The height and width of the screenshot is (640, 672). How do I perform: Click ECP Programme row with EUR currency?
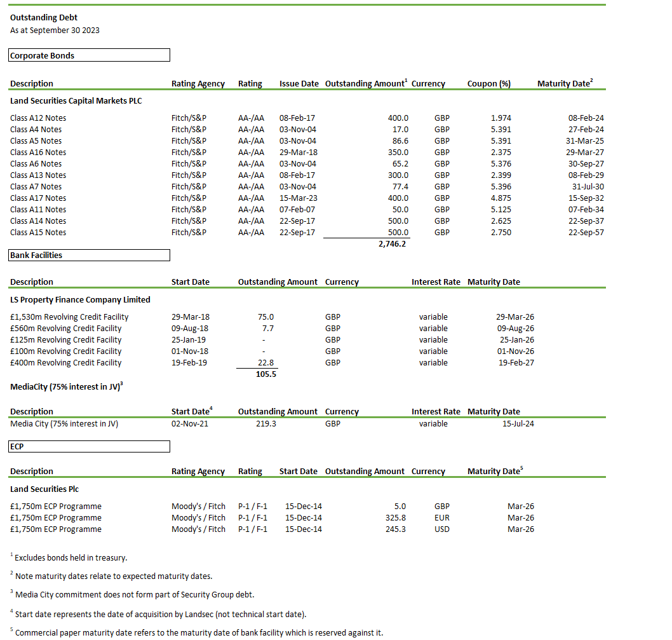(x=272, y=518)
